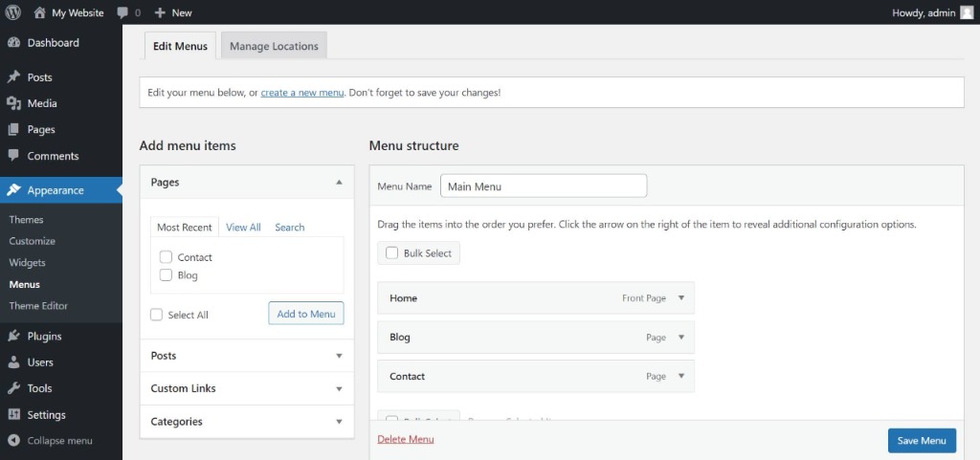The height and width of the screenshot is (460, 980).
Task: Click the Menu structure heading
Action: pyautogui.click(x=413, y=145)
